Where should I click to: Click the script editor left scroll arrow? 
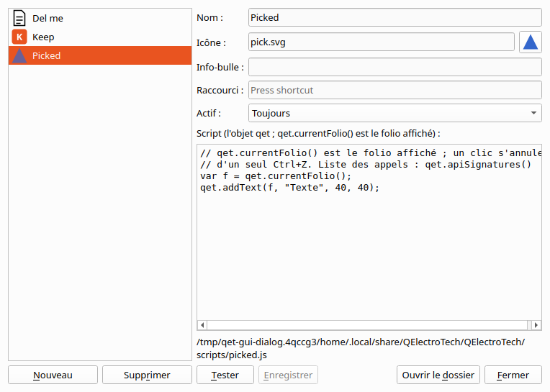[x=202, y=325]
